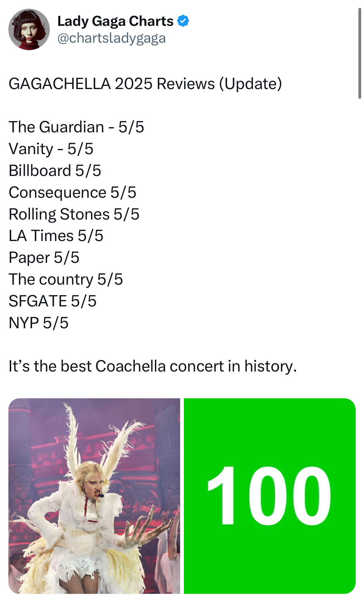Click the blue verified badge
This screenshot has width=364, height=606.
click(183, 21)
